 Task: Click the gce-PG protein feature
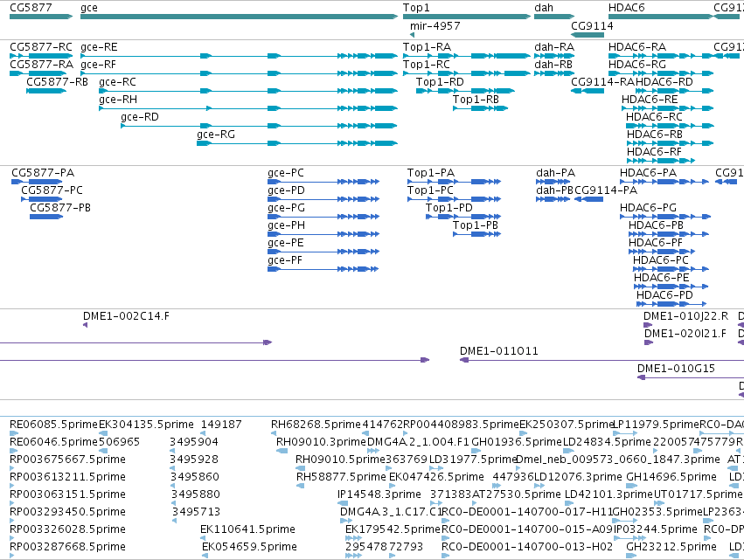tap(323, 217)
